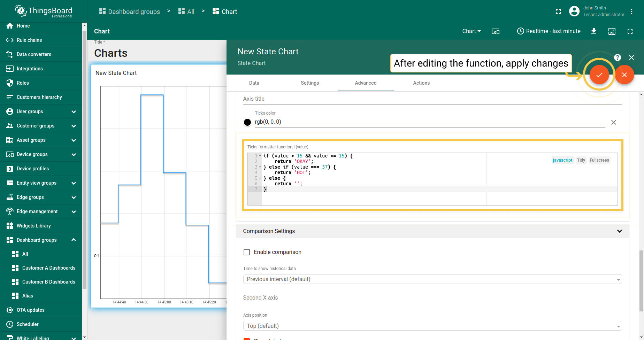
Task: Switch to the Actions tab
Action: click(421, 83)
